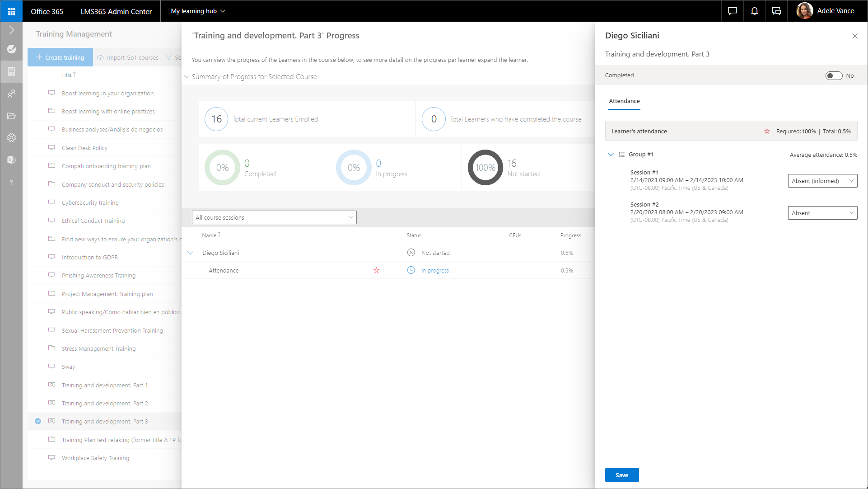Close the Diego Siciliani panel

click(x=854, y=36)
